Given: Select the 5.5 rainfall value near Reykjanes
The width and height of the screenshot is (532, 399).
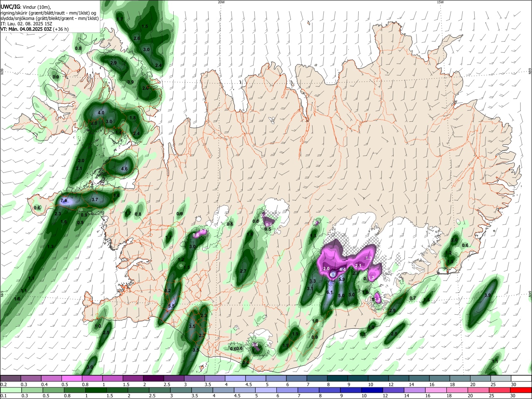Looking at the screenshot, I should [171, 306].
